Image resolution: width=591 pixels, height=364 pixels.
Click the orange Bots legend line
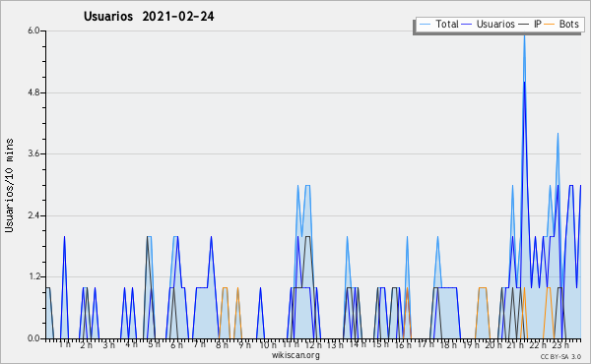click(x=550, y=24)
